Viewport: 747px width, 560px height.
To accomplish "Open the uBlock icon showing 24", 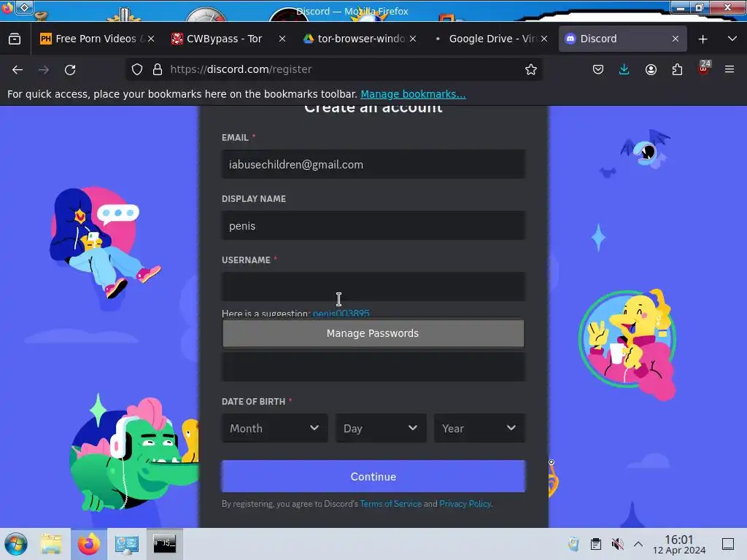I will pos(704,68).
